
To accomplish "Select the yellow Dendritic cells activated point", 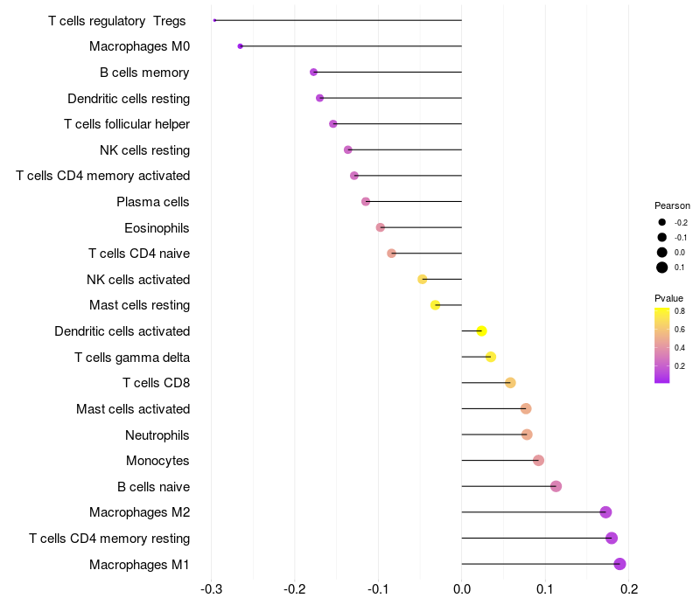I will [x=481, y=331].
